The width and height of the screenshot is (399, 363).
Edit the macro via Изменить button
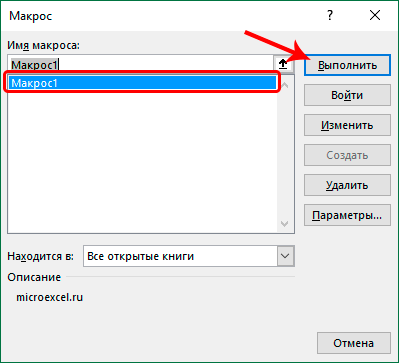click(x=347, y=125)
